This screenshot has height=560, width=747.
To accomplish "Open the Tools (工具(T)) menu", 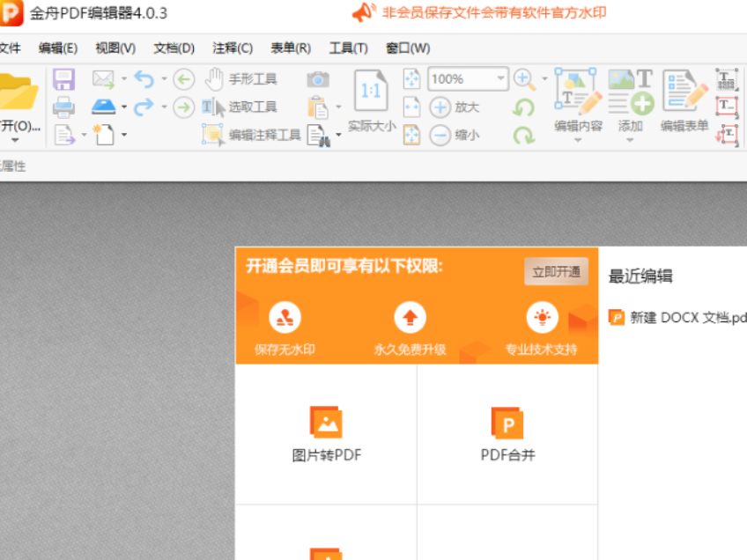I will point(349,48).
